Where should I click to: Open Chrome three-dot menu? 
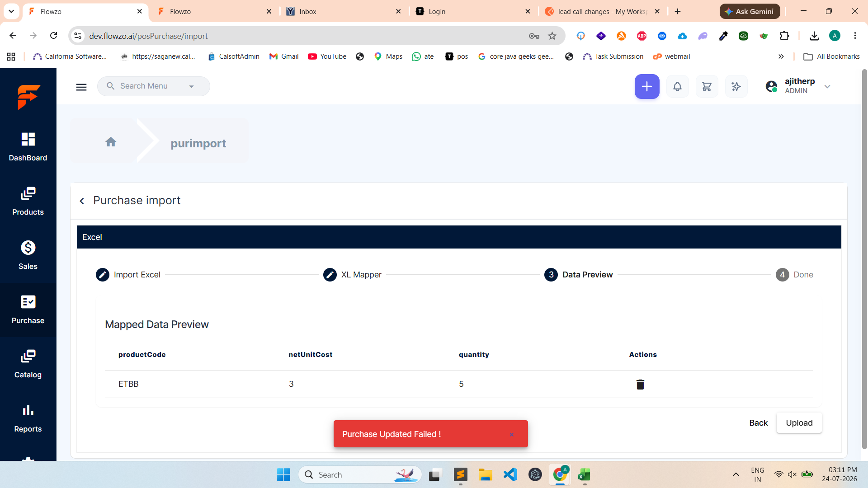point(855,36)
